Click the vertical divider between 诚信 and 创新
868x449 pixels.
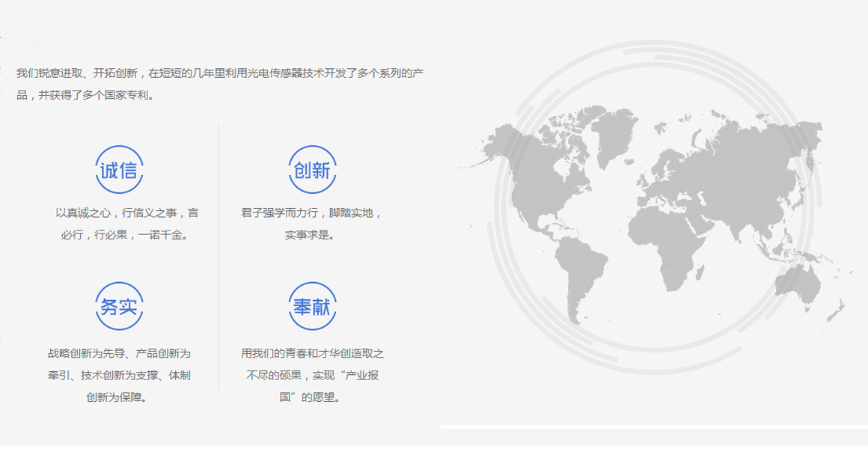coord(218,187)
